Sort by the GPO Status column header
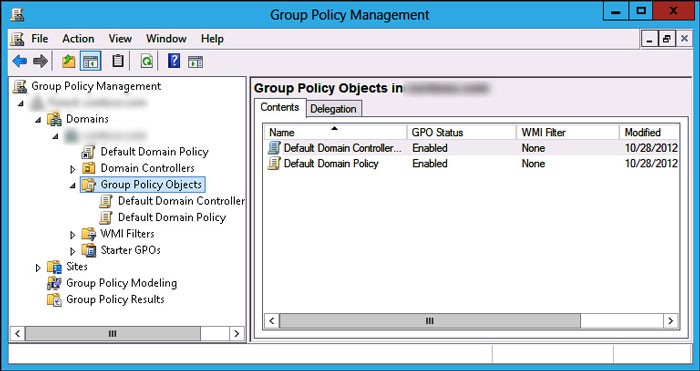Image resolution: width=700 pixels, height=371 pixels. click(461, 132)
